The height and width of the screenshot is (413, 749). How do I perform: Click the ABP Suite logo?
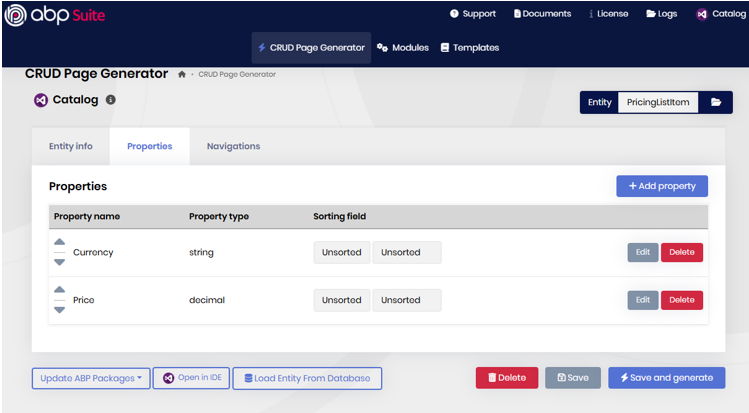click(55, 15)
